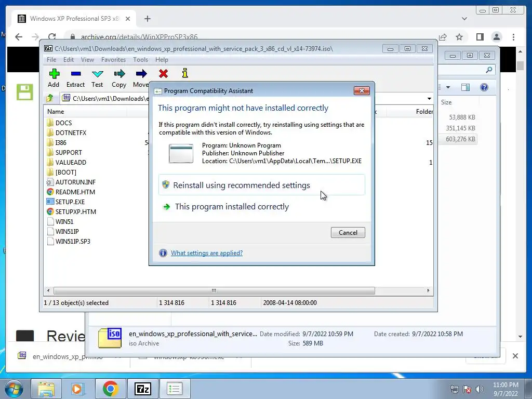Reload the page in Chrome
Image resolution: width=532 pixels, height=399 pixels.
[x=51, y=37]
